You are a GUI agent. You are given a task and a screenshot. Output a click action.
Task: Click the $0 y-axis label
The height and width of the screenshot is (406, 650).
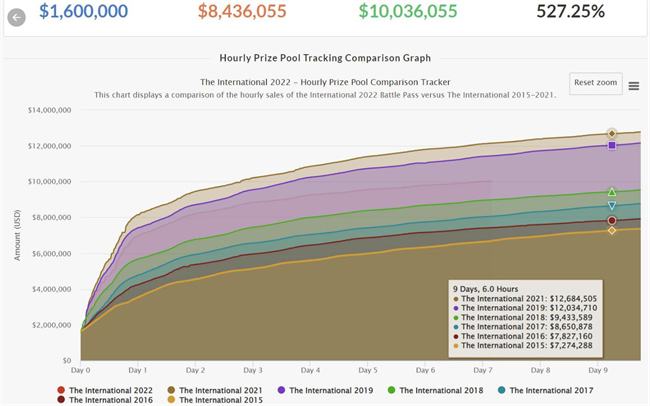67,360
